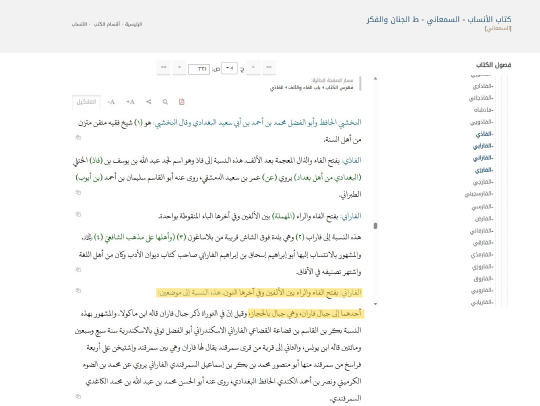Decrease font size with A- button
The height and width of the screenshot is (406, 540).
tap(111, 102)
